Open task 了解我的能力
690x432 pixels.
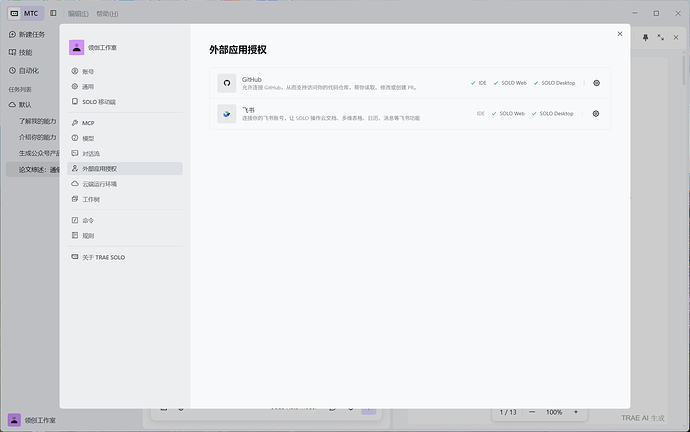pyautogui.click(x=37, y=121)
